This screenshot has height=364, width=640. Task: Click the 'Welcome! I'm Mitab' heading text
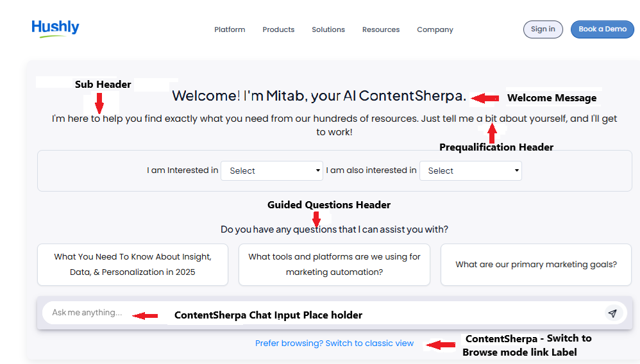pyautogui.click(x=319, y=96)
